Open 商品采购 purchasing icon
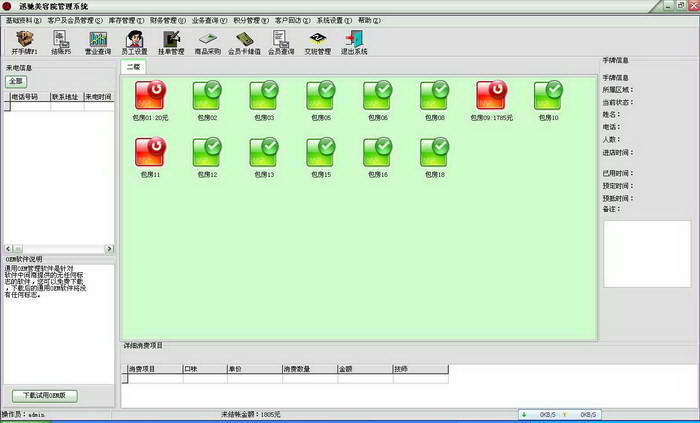700x423 pixels. (x=208, y=41)
